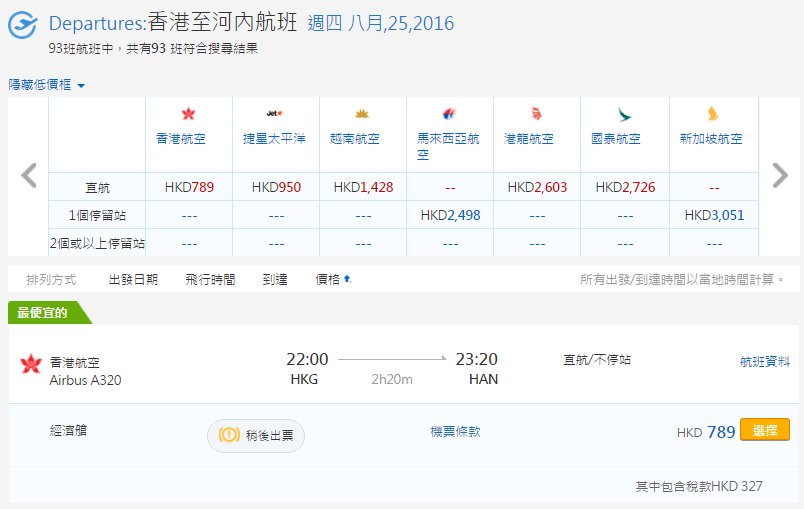Click the Vietnam Airlines lotus logo
This screenshot has height=509, width=804.
click(x=362, y=113)
